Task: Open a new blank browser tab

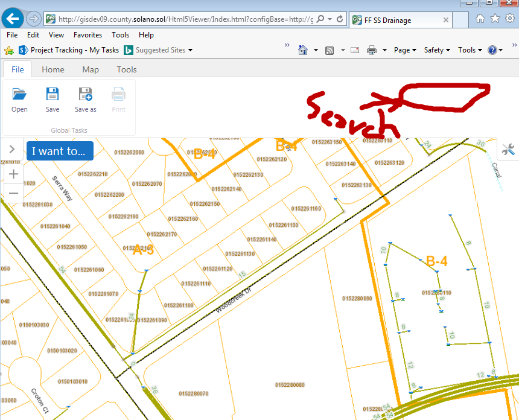Action: (x=460, y=20)
